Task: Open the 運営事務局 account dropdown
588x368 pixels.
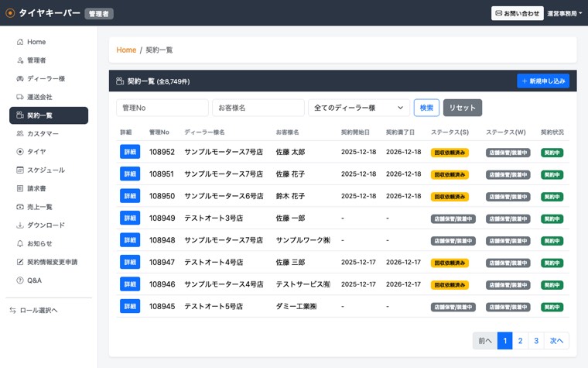Action: tap(564, 13)
